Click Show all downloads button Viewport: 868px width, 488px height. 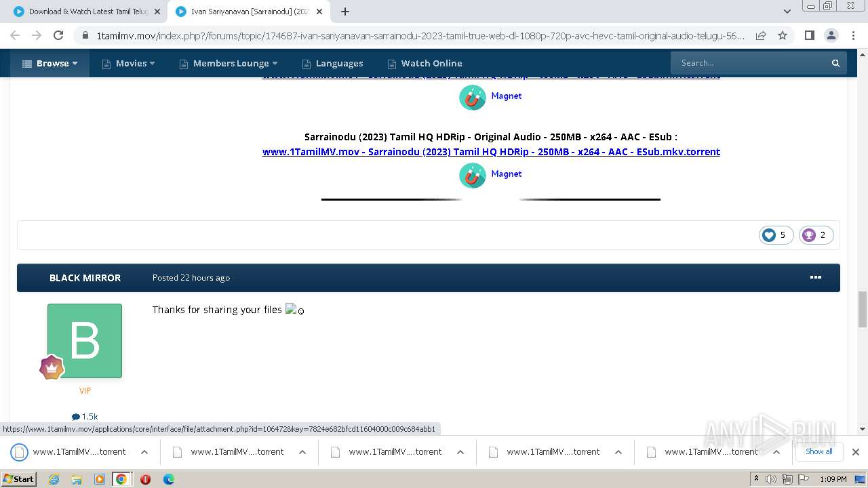pos(818,451)
